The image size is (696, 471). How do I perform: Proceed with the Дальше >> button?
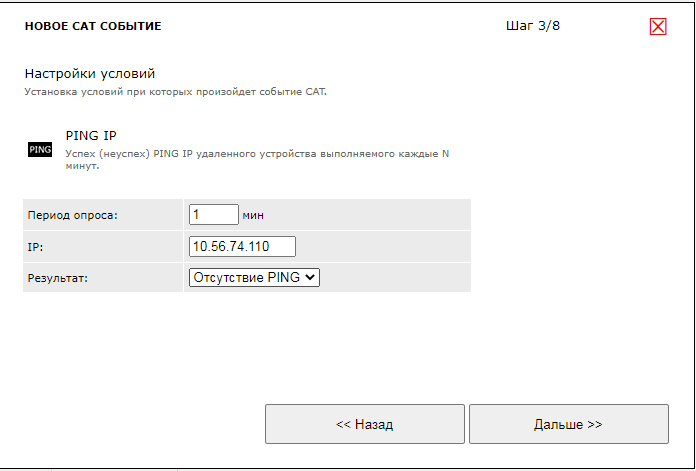[568, 424]
